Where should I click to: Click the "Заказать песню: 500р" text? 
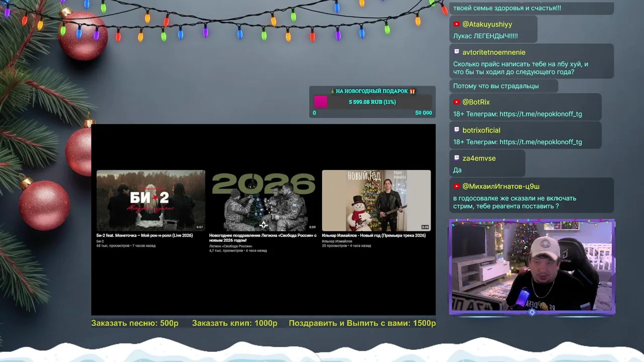[x=135, y=323]
